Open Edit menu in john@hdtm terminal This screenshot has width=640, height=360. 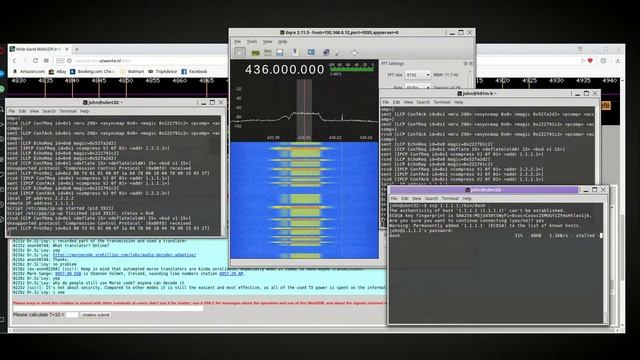click(x=396, y=102)
